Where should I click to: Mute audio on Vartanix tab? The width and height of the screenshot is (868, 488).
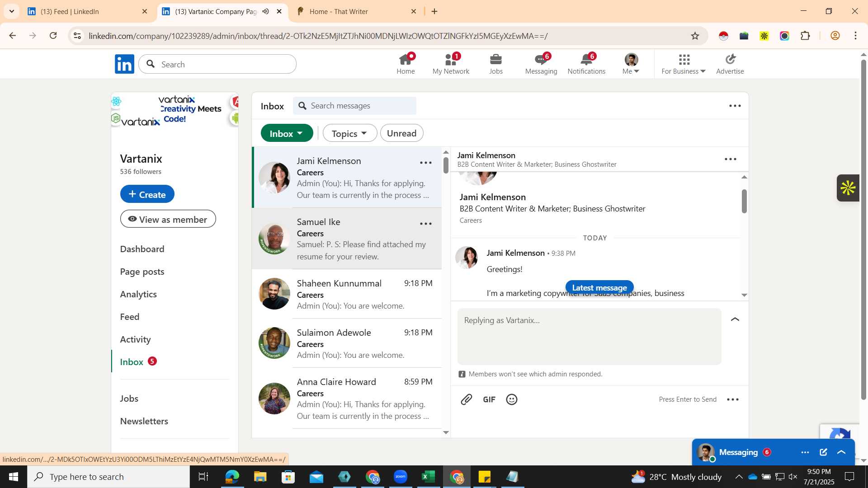tap(265, 11)
